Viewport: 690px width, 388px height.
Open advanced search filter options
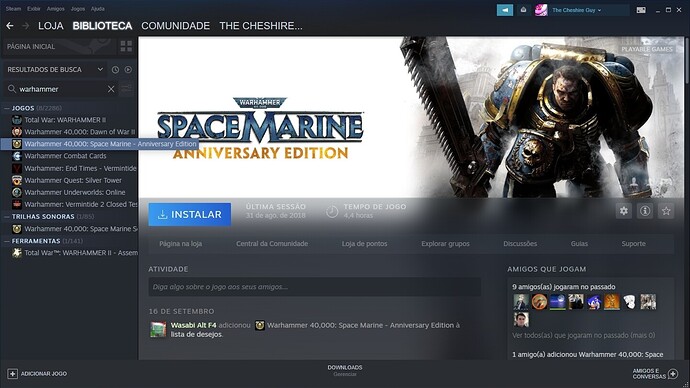click(126, 89)
